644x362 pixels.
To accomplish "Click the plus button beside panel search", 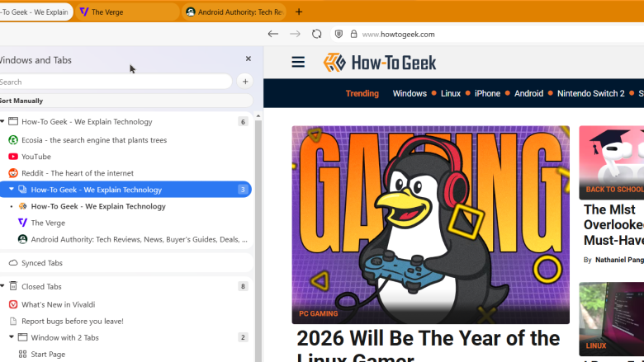I will [244, 81].
